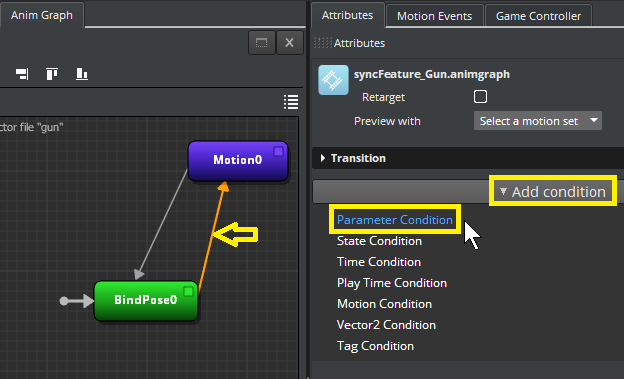
Task: Close the Anim Graph panel
Action: (x=289, y=43)
